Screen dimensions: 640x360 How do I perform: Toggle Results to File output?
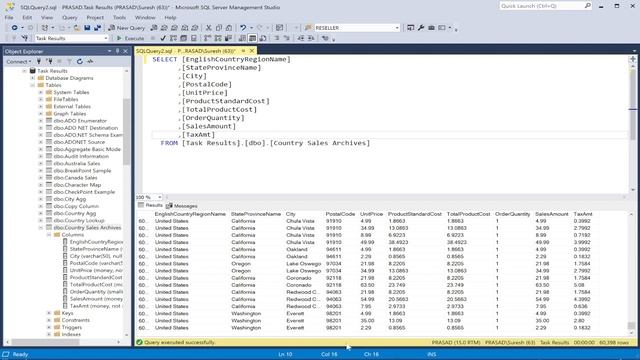coord(263,38)
